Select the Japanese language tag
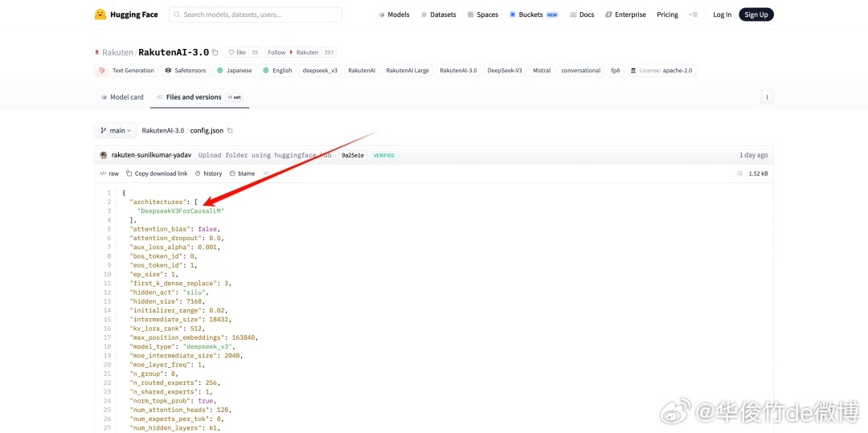Viewport: 868px width, 433px height. tap(234, 70)
